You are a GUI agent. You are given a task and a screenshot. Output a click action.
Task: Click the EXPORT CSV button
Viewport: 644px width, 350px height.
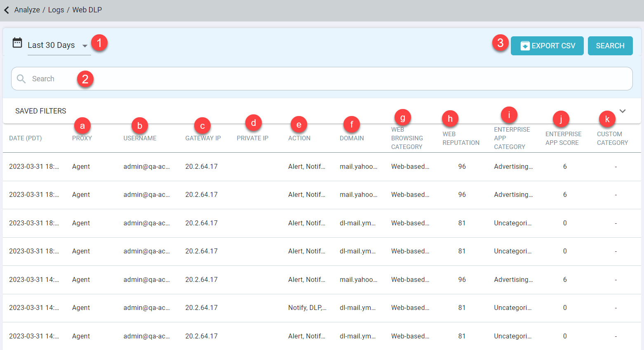tap(547, 46)
